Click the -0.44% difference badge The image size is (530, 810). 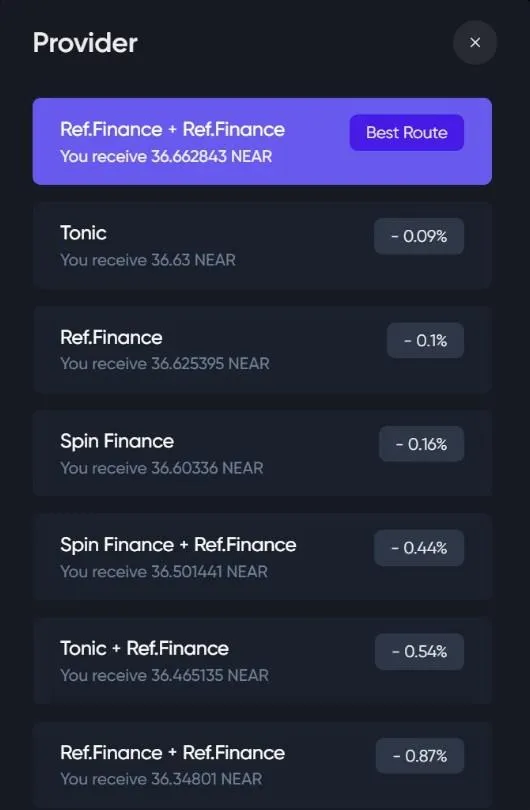pos(419,548)
